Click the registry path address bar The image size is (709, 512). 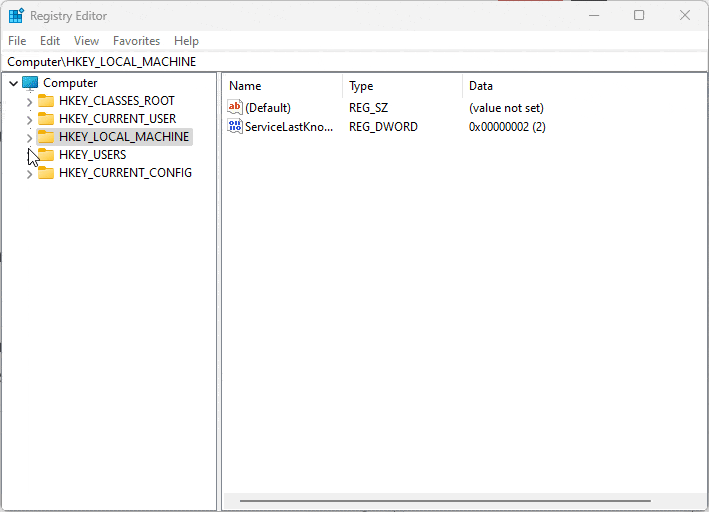pyautogui.click(x=350, y=62)
